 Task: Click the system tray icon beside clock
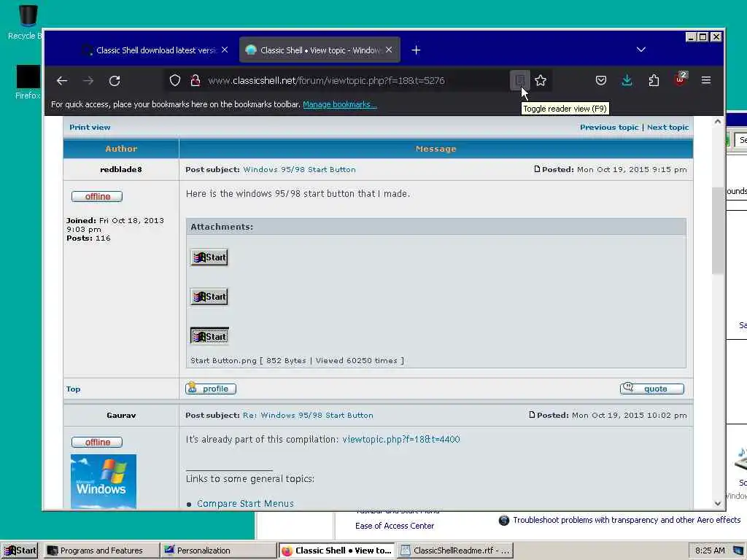pyautogui.click(x=738, y=551)
